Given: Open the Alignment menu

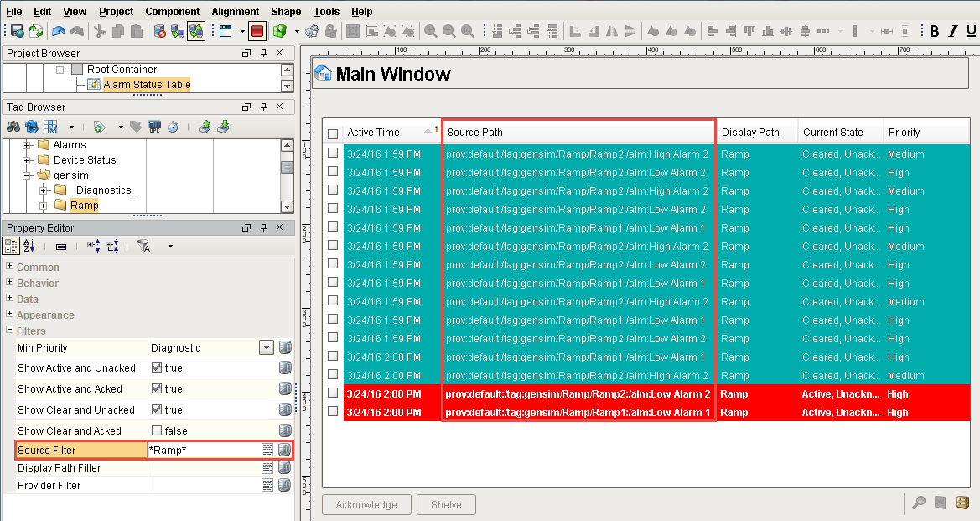Looking at the screenshot, I should point(235,12).
